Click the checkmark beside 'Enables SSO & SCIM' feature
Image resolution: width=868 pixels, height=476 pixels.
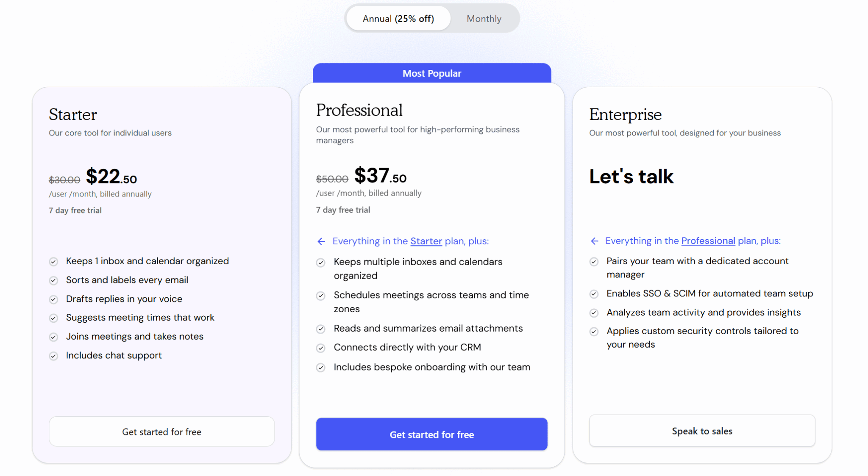(594, 294)
